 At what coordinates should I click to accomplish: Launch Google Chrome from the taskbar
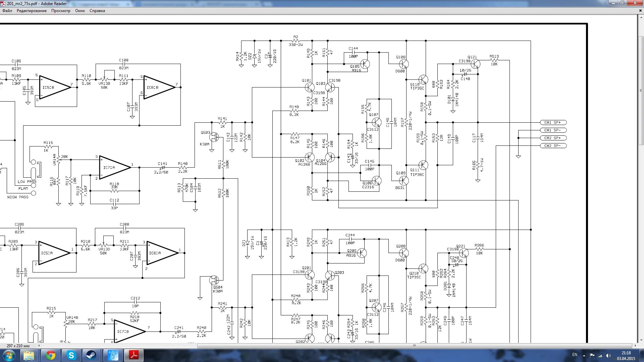click(x=51, y=355)
